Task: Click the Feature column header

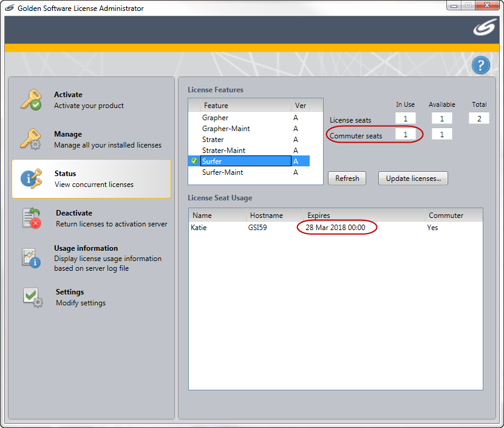Action: click(x=245, y=106)
